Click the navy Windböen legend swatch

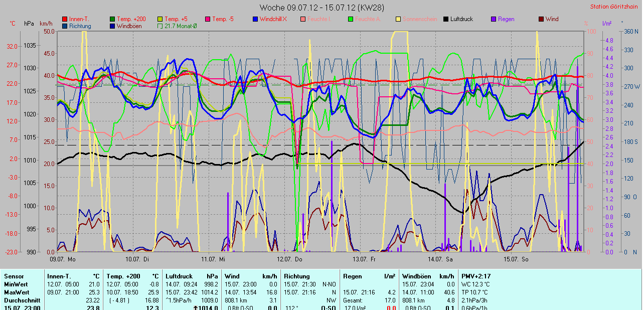click(112, 26)
